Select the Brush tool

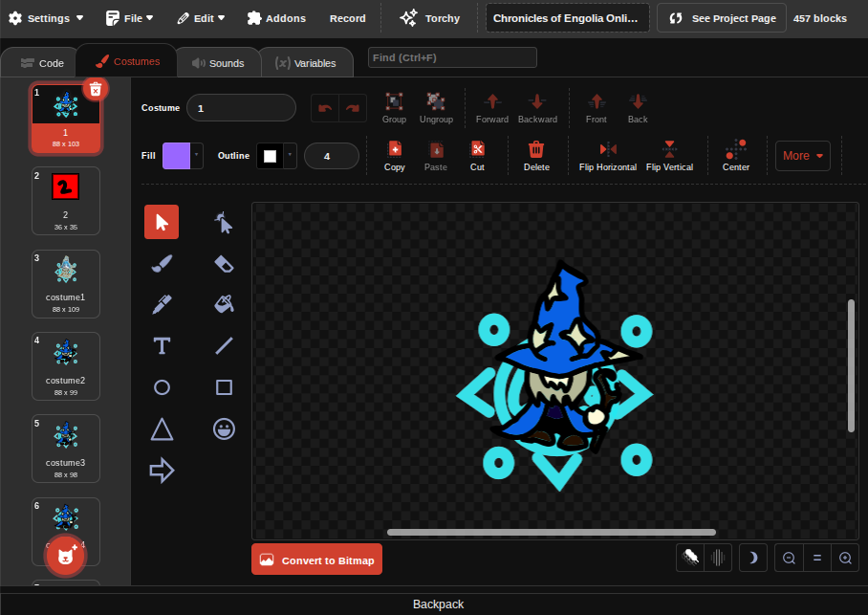(x=162, y=263)
